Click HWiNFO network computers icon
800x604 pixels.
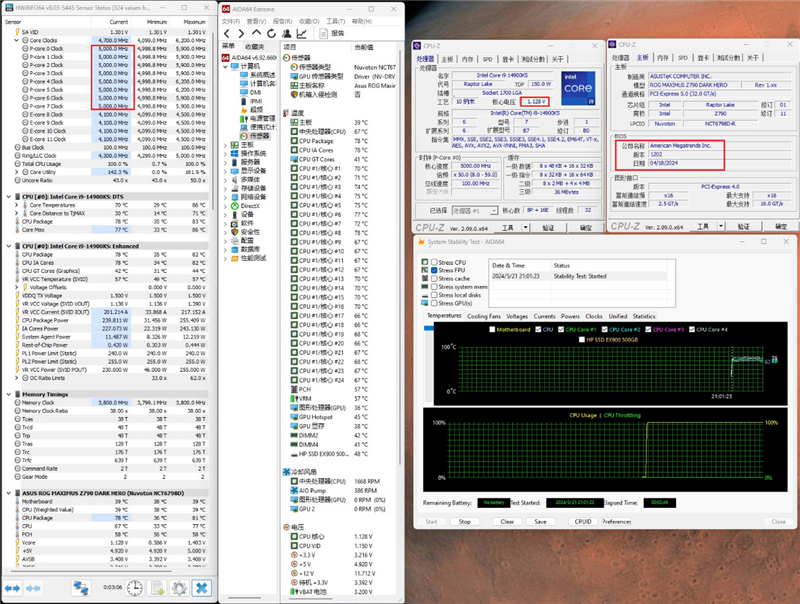pos(83,589)
